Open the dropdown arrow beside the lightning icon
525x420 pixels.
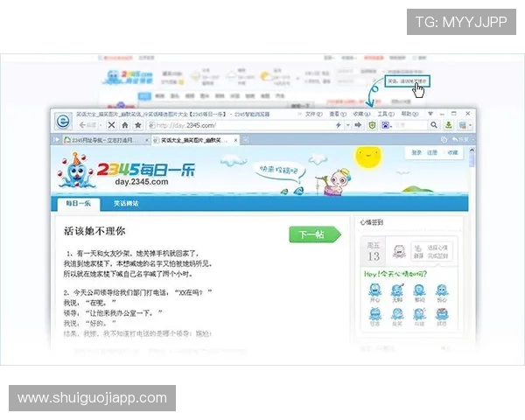347,125
